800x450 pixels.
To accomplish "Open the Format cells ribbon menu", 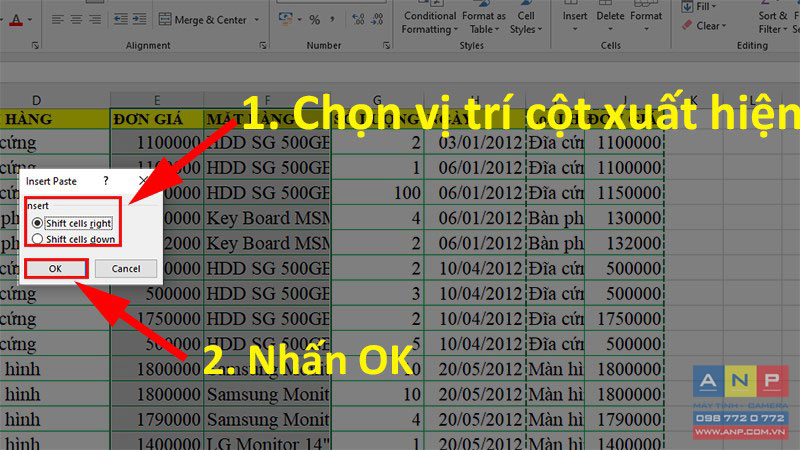I will pos(646,17).
